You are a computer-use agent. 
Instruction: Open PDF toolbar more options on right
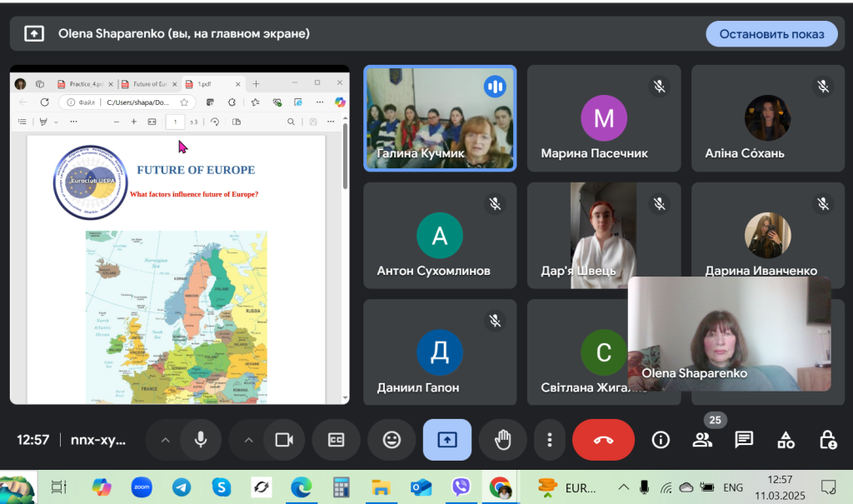(331, 122)
